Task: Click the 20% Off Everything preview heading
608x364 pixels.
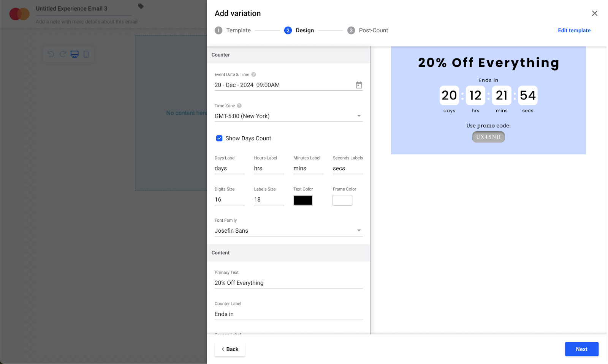Action: [x=488, y=63]
